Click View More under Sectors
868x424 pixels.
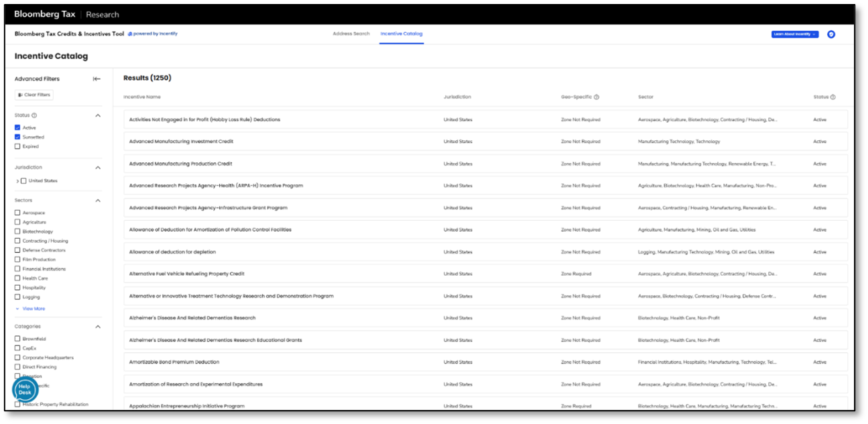pos(34,309)
